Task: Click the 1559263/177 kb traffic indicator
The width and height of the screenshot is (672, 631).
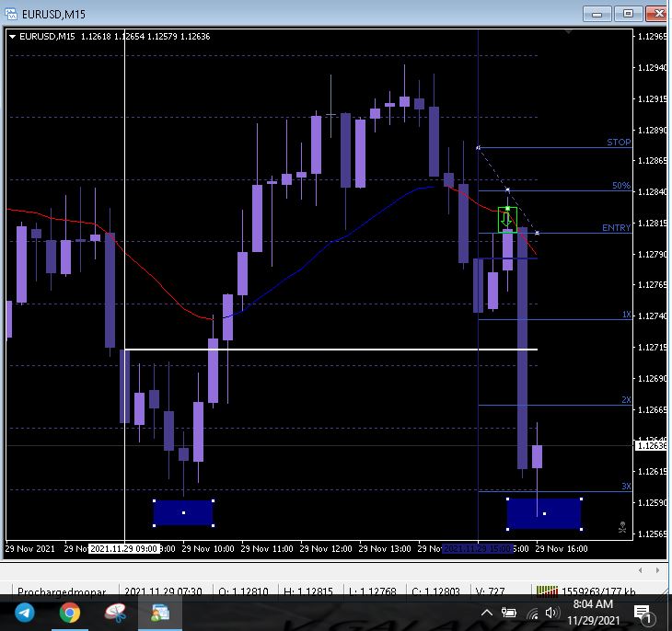Action: click(x=597, y=591)
